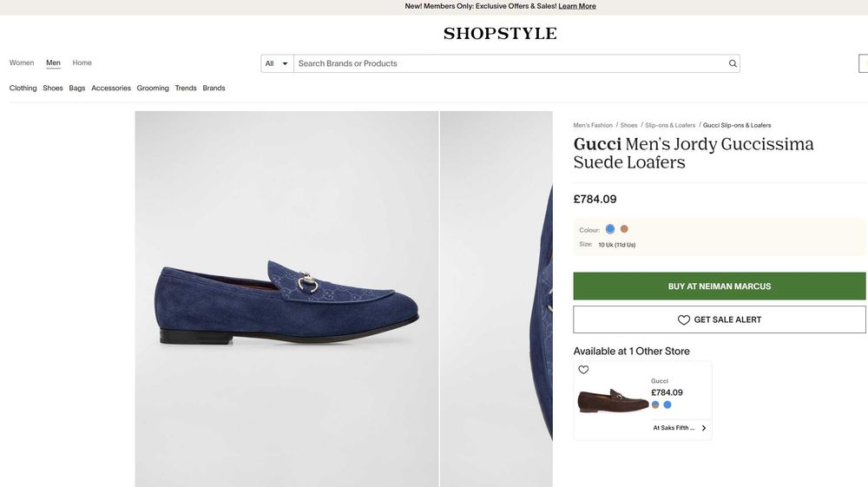The width and height of the screenshot is (868, 487).
Task: Open the Grooming menu item
Action: [153, 88]
